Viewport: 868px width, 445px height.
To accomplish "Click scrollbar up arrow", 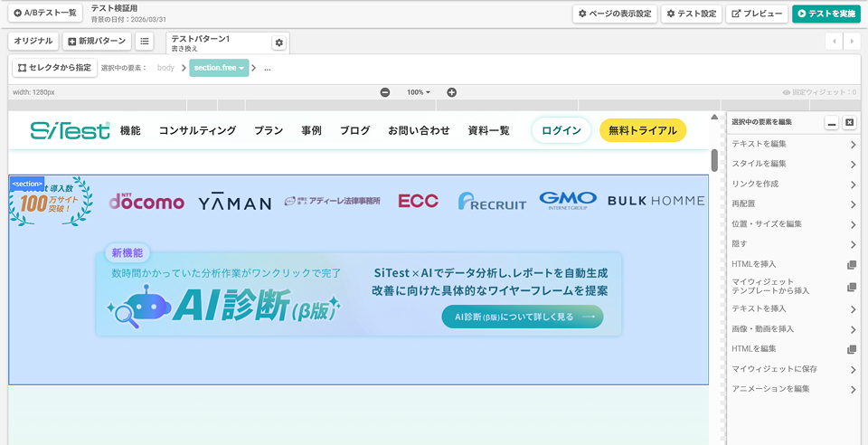I will [714, 117].
